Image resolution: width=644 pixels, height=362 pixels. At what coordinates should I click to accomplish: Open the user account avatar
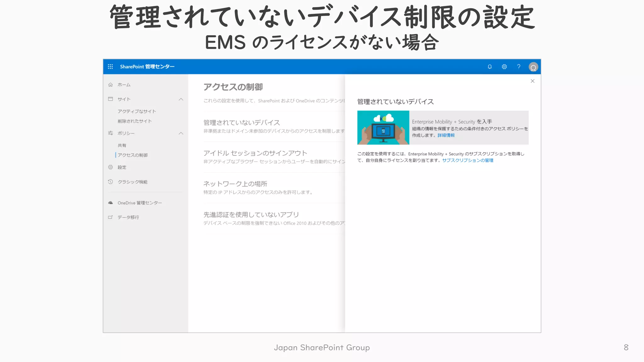click(x=533, y=67)
